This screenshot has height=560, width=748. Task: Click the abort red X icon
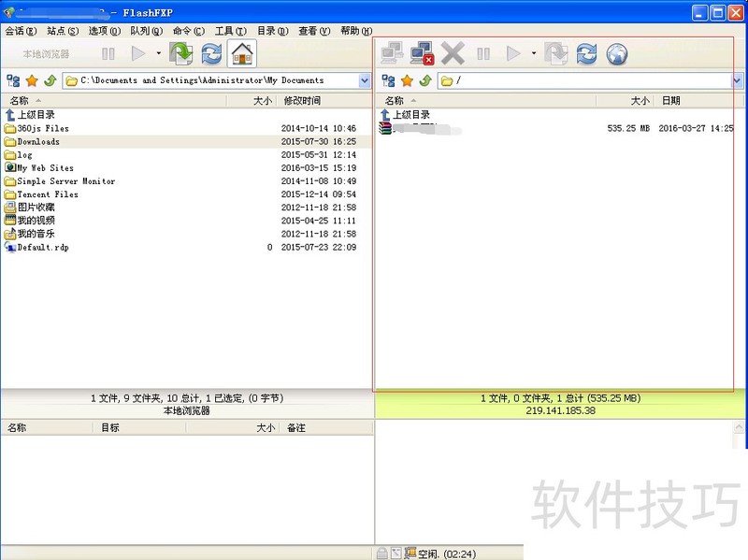pyautogui.click(x=453, y=54)
